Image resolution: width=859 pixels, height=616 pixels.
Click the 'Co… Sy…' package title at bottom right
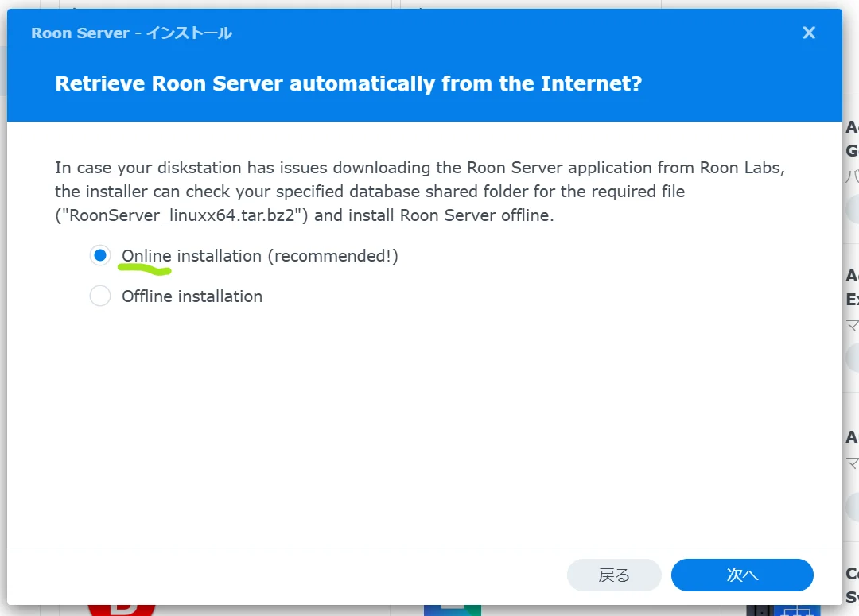click(x=851, y=585)
